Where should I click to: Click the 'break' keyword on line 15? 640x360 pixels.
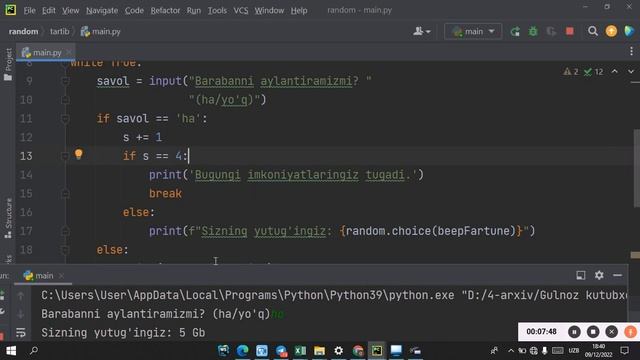[x=165, y=193]
